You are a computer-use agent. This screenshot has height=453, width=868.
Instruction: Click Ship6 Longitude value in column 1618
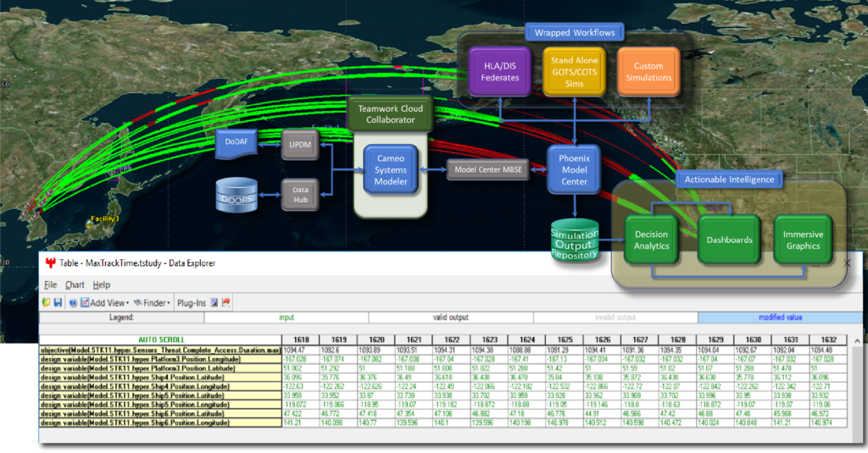tap(301, 423)
